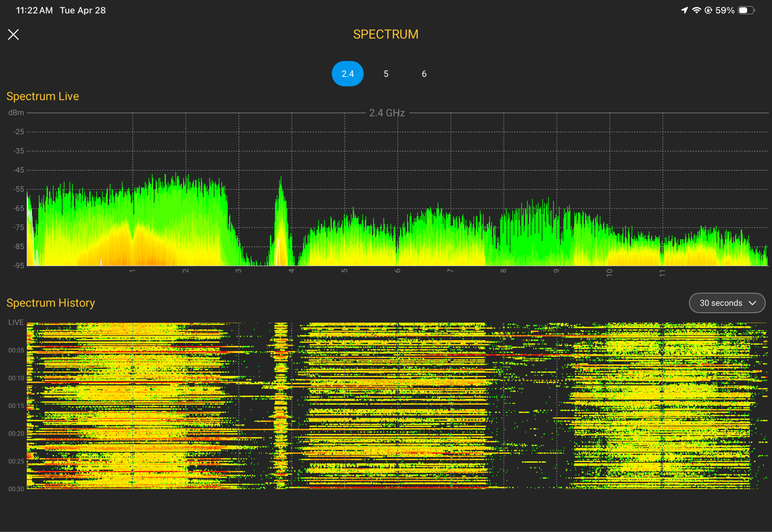Tap the Tue Apr 28 date text
Screen dimensions: 772x532
(x=83, y=10)
